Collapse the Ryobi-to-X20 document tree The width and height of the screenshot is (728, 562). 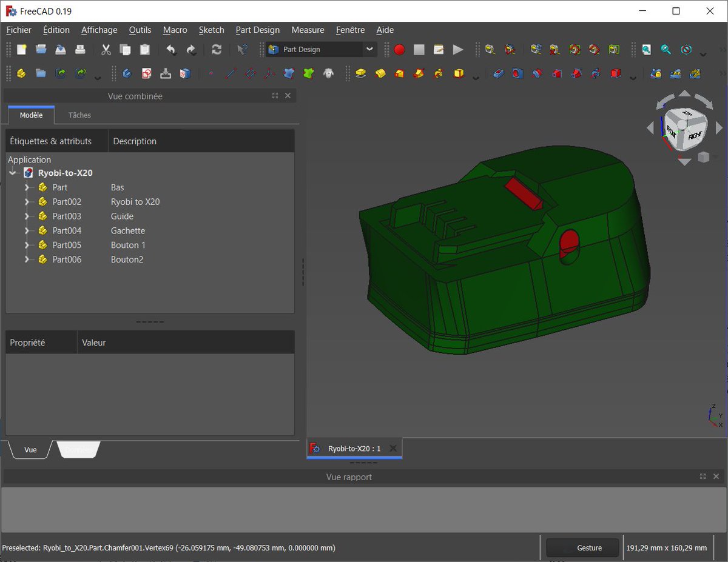tap(13, 173)
